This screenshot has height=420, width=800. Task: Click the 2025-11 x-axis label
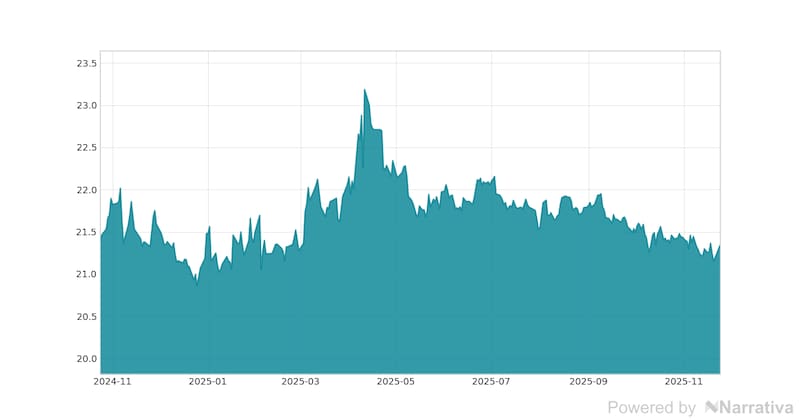685,381
